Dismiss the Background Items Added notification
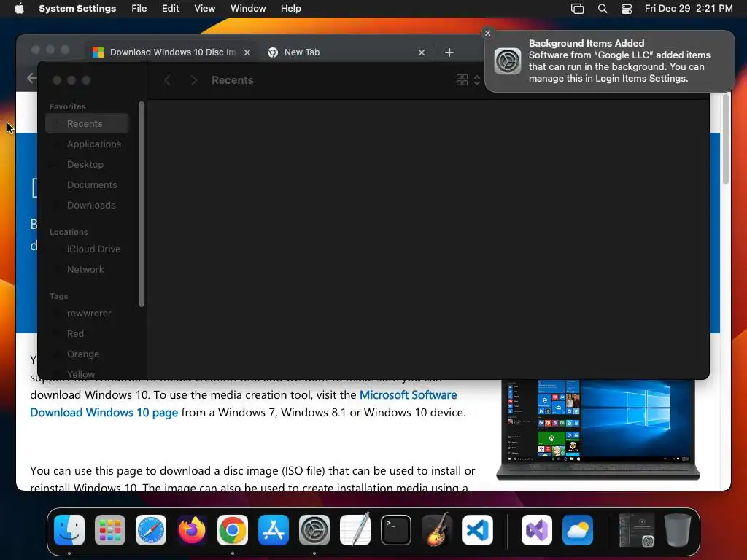Viewport: 747px width, 560px height. pos(487,33)
